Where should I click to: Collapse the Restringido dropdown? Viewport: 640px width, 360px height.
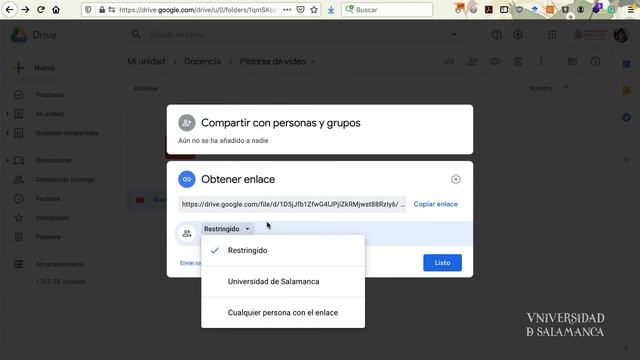(x=227, y=229)
